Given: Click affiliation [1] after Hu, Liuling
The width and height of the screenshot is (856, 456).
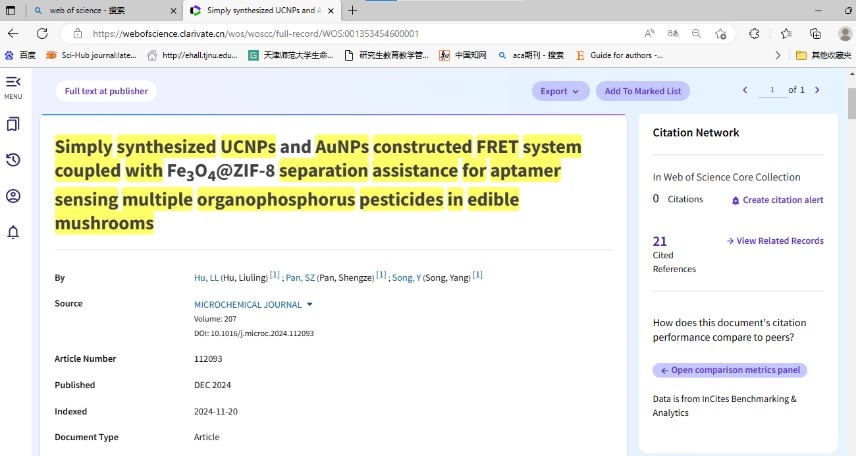Looking at the screenshot, I should tap(275, 275).
